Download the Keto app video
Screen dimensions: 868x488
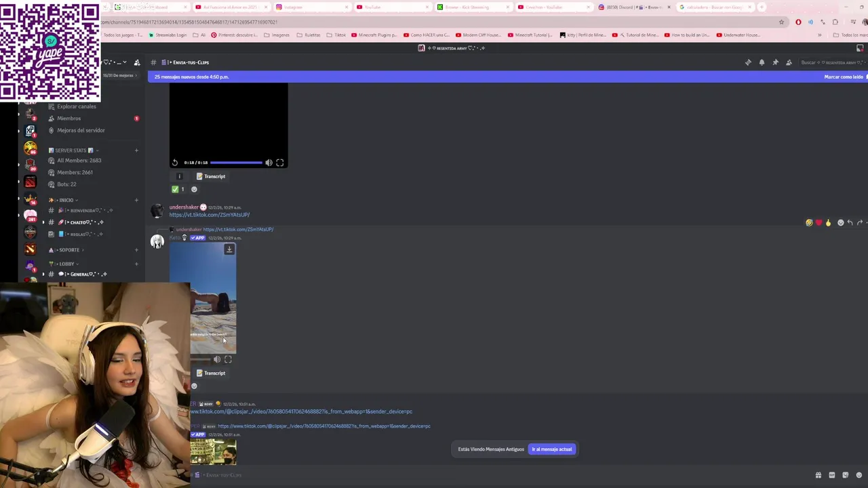pyautogui.click(x=229, y=249)
